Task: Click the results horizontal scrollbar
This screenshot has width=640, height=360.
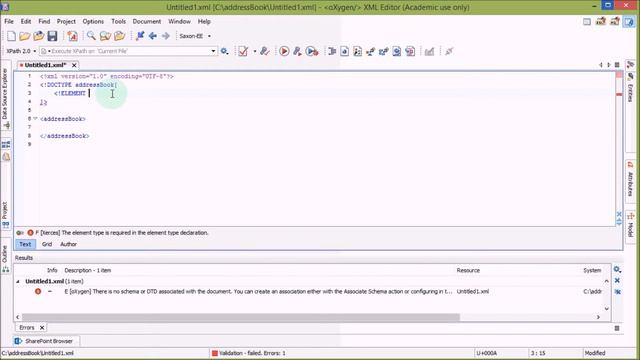Action: 241,317
